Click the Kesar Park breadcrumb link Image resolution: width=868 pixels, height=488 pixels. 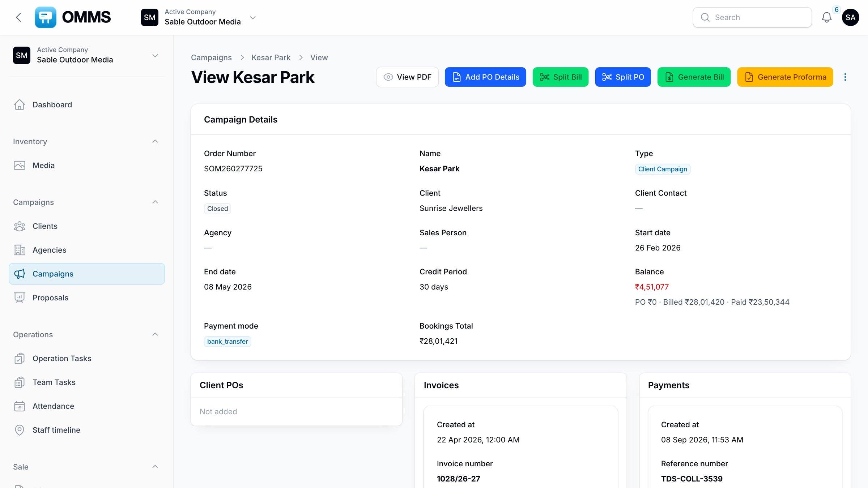(271, 57)
